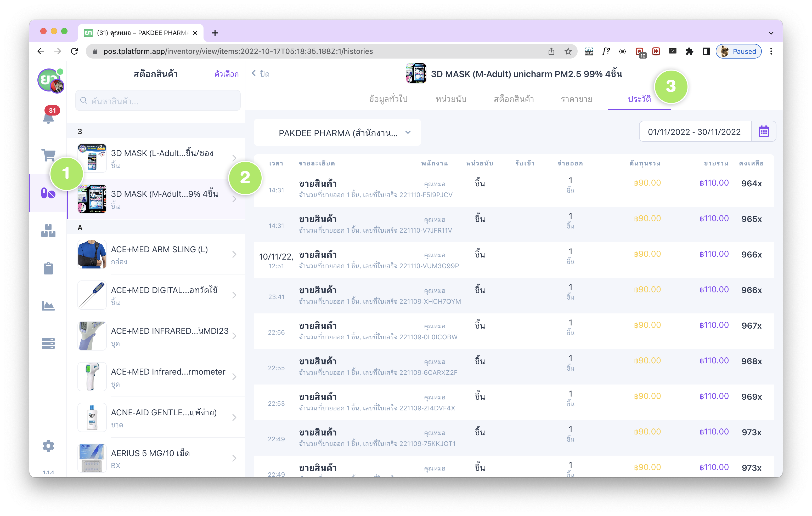Image resolution: width=812 pixels, height=516 pixels.
Task: Switch to the ข้อมูลทั่วไป tab
Action: tap(388, 99)
